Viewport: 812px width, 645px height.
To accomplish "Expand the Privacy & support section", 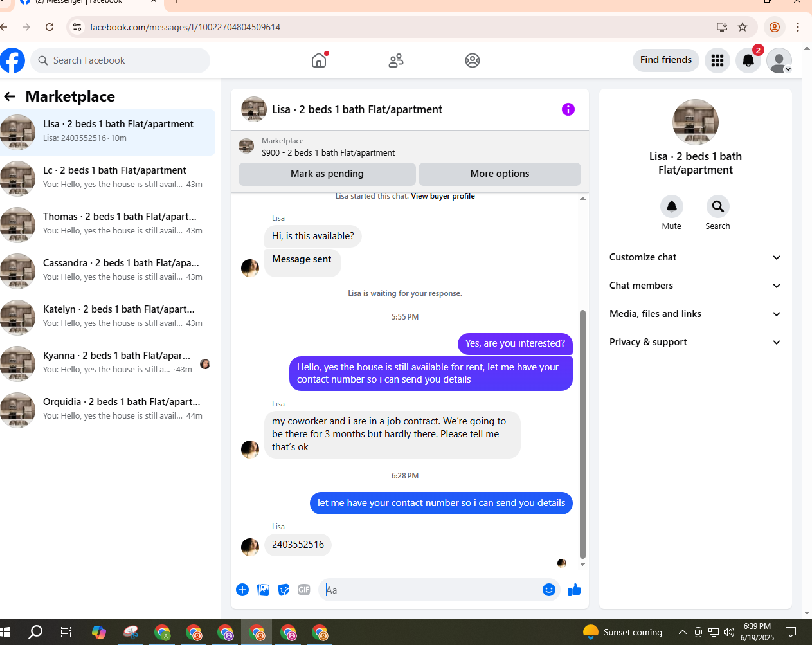I will click(695, 342).
